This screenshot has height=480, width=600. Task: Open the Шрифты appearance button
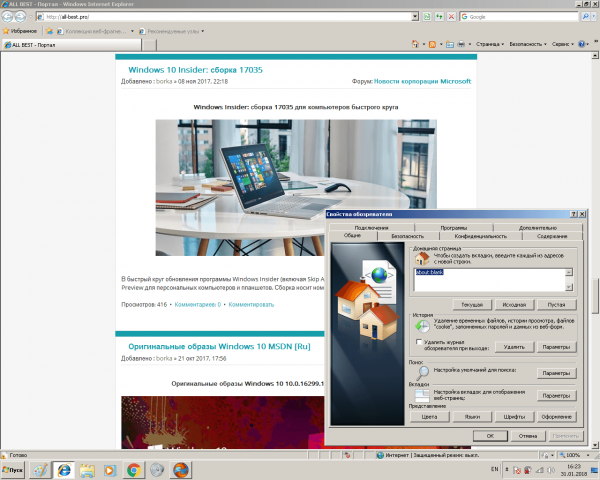tap(514, 416)
